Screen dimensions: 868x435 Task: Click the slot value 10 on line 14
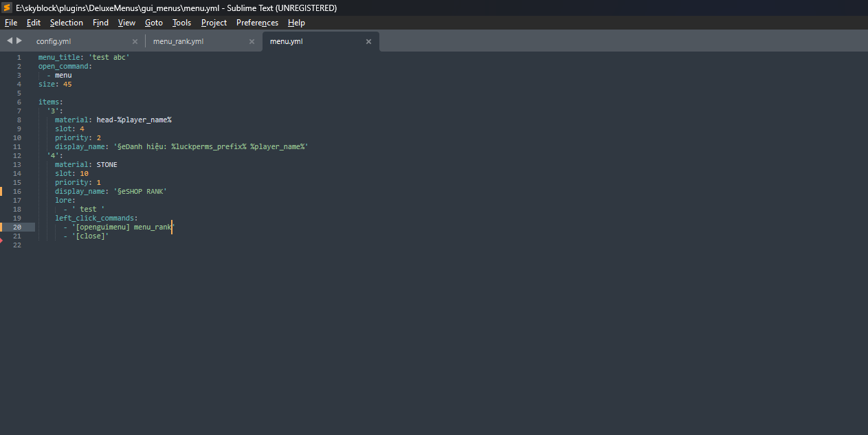tap(84, 173)
